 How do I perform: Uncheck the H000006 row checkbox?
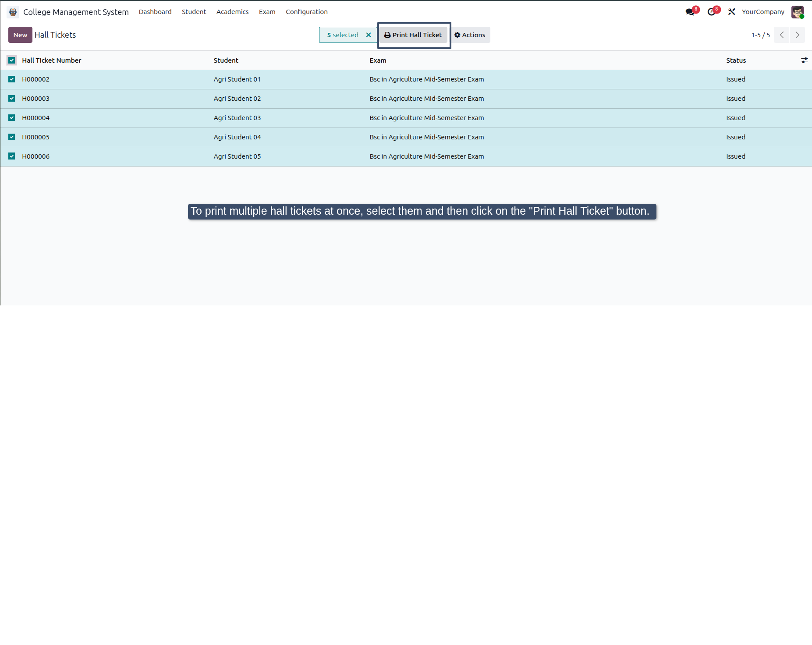[12, 156]
